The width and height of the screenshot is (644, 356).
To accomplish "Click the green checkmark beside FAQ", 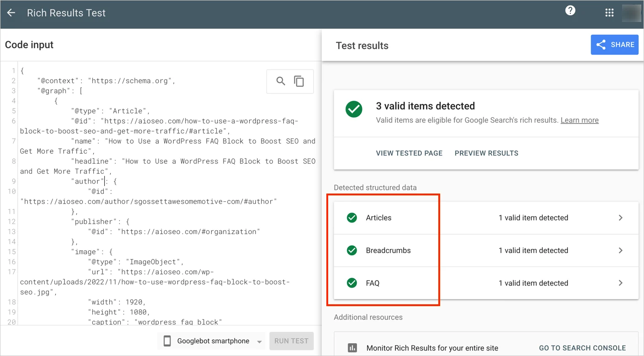I will (351, 283).
